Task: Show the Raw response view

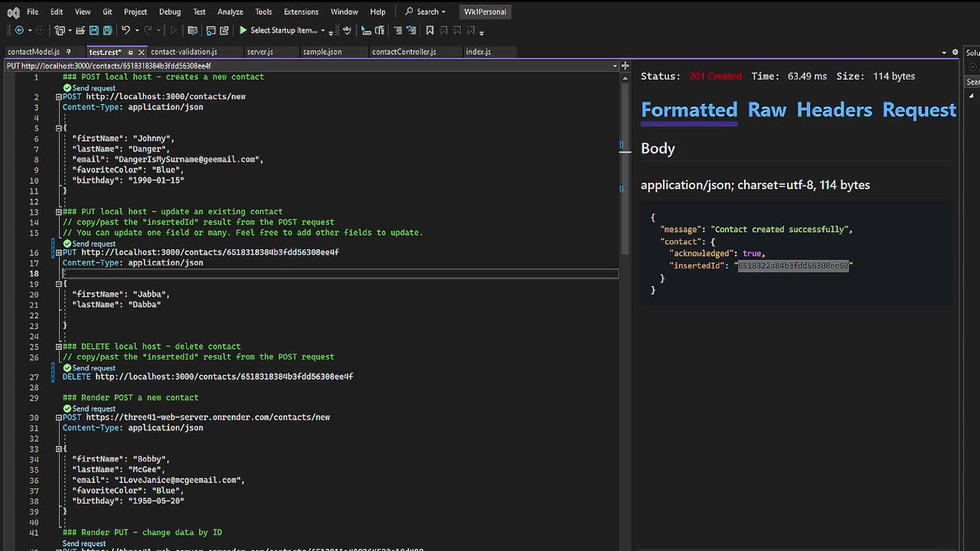Action: click(766, 109)
